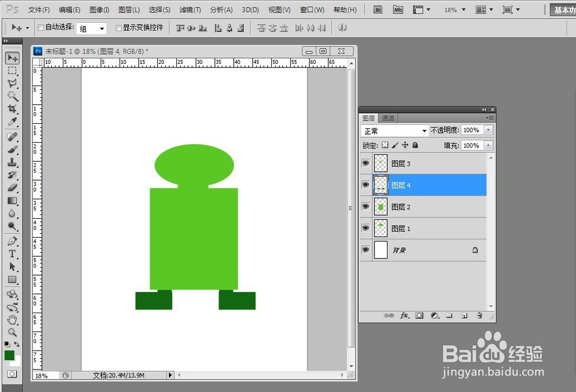This screenshot has height=392, width=576.
Task: Select the Crop tool
Action: coord(12,109)
